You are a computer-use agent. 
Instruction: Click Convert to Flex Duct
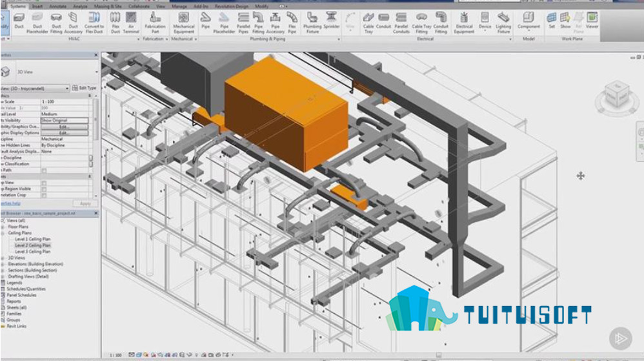(94, 23)
